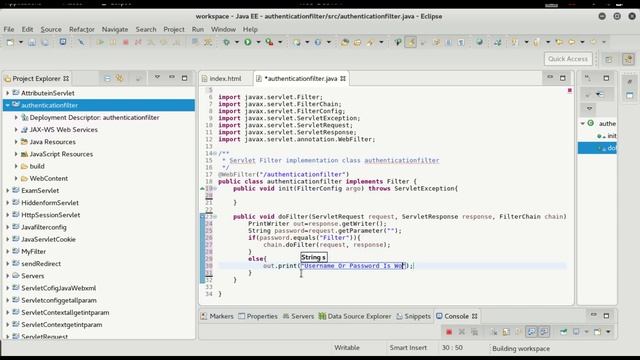Expand the ExamServlet project
Viewport: 640px width, 360px height.
coord(7,191)
